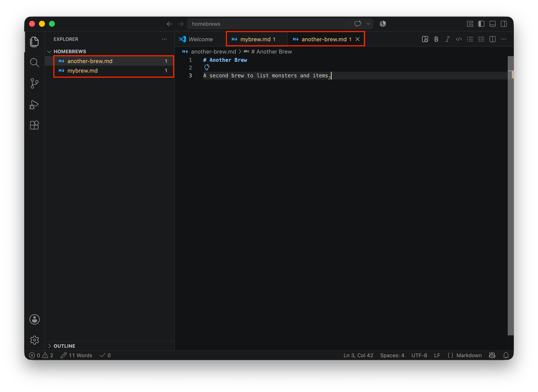Image resolution: width=538 pixels, height=392 pixels.
Task: Toggle the bottom panel
Action: click(492, 24)
